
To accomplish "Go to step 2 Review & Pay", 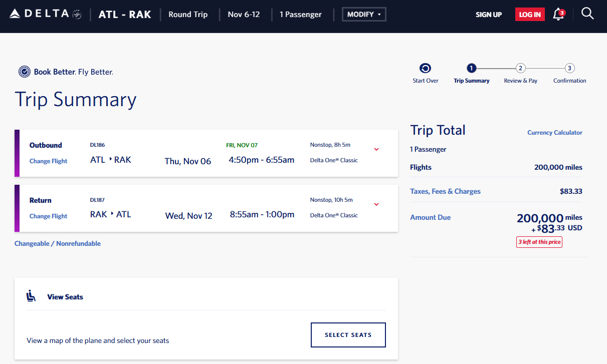I will (521, 69).
